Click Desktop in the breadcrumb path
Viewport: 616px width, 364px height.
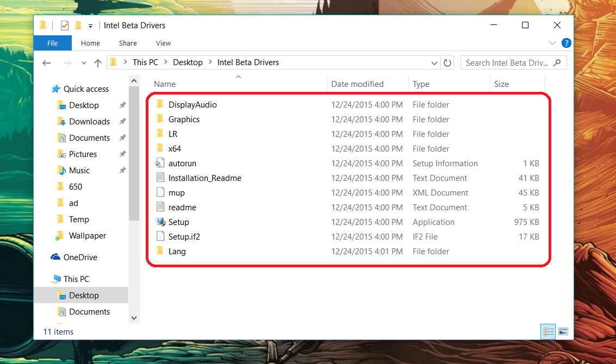pyautogui.click(x=188, y=62)
